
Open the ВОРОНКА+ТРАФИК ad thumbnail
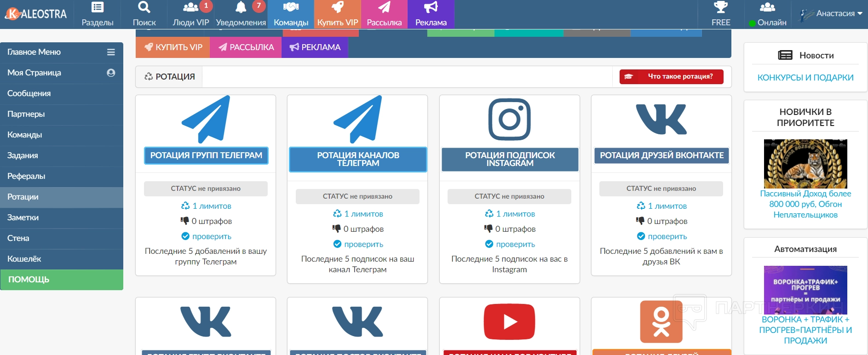click(x=805, y=290)
